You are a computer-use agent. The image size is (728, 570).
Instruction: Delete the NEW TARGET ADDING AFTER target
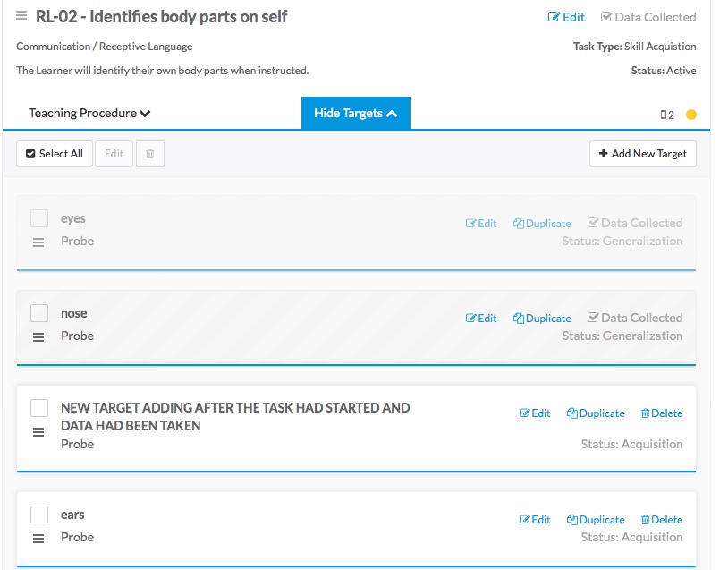(x=662, y=413)
